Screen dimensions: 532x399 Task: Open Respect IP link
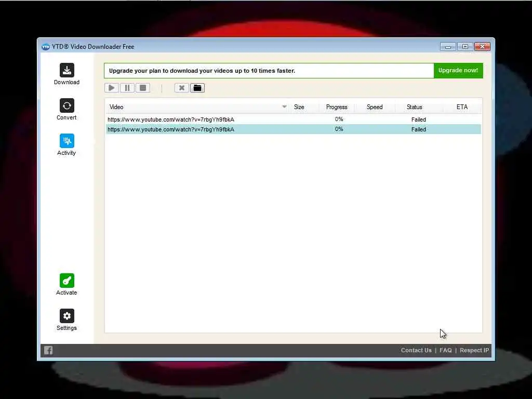coord(474,350)
